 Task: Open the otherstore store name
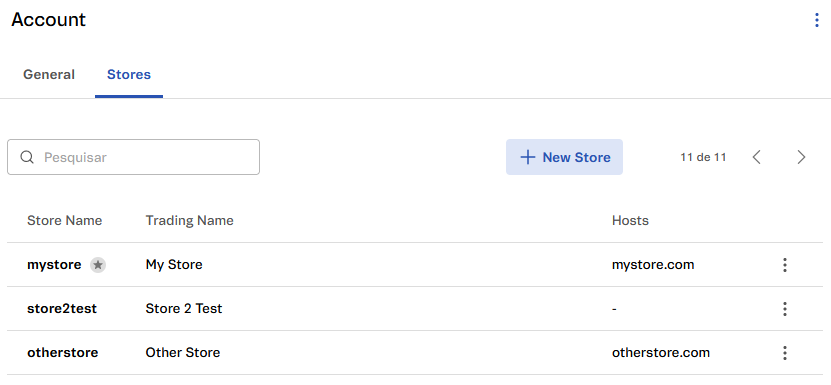63,353
